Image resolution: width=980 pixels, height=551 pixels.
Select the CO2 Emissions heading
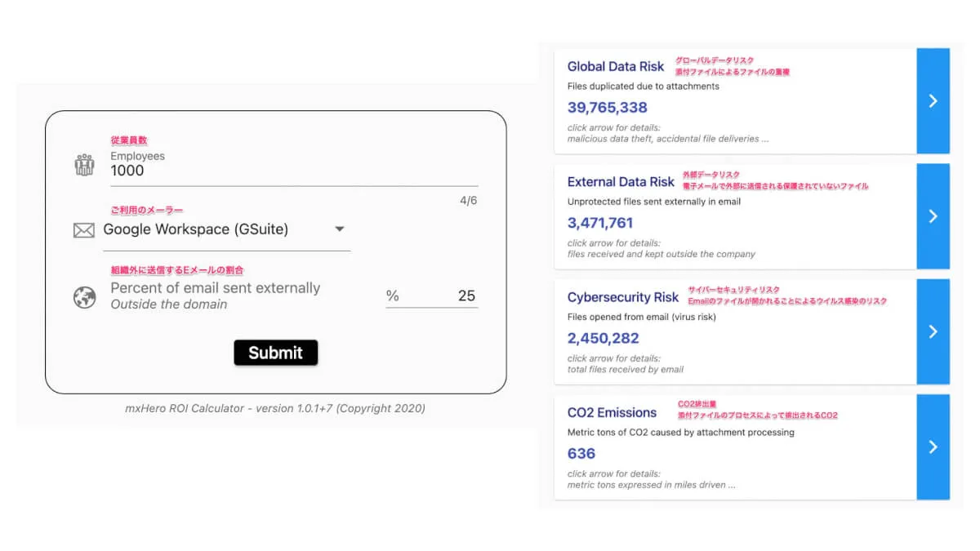612,412
